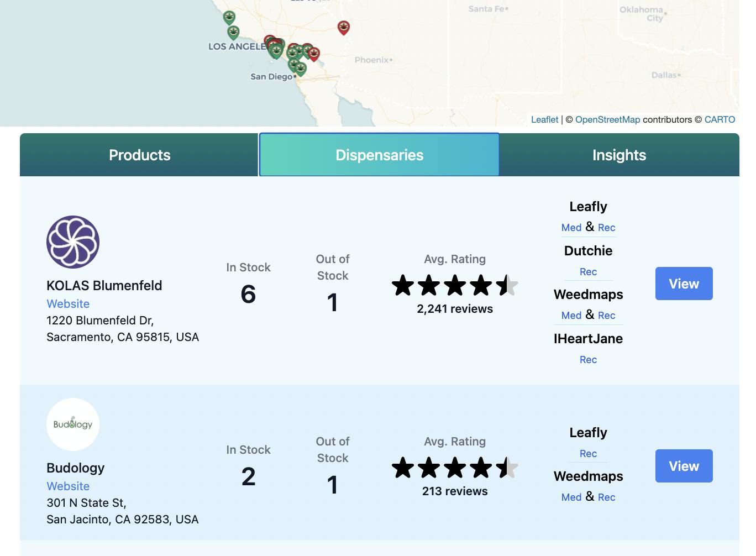Image resolution: width=756 pixels, height=556 pixels.
Task: Click the San Diego label on the map
Action: coord(271,77)
